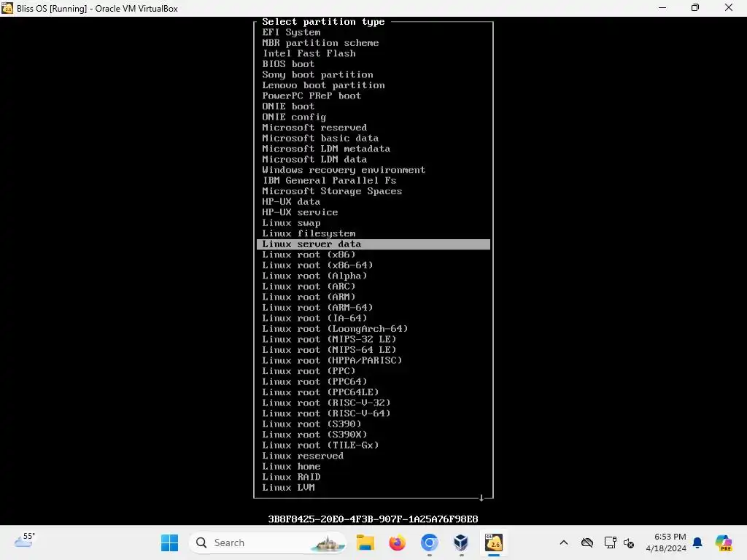747x560 pixels.
Task: Choose Linux home partition type
Action: (x=291, y=467)
